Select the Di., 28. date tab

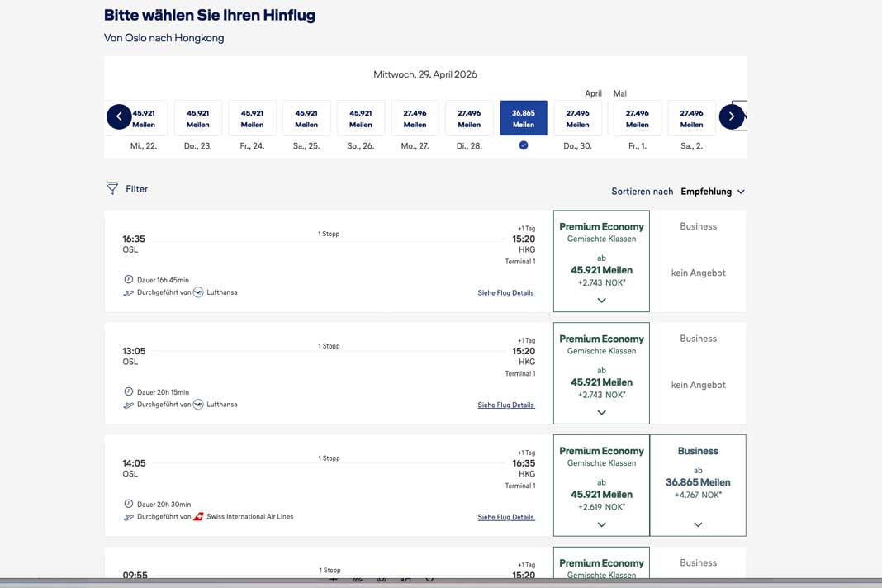(469, 118)
